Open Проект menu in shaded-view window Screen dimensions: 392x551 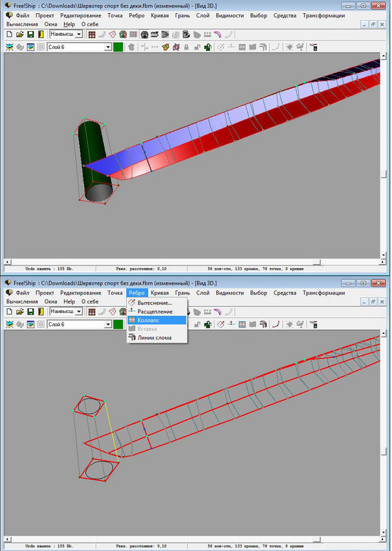coord(45,15)
